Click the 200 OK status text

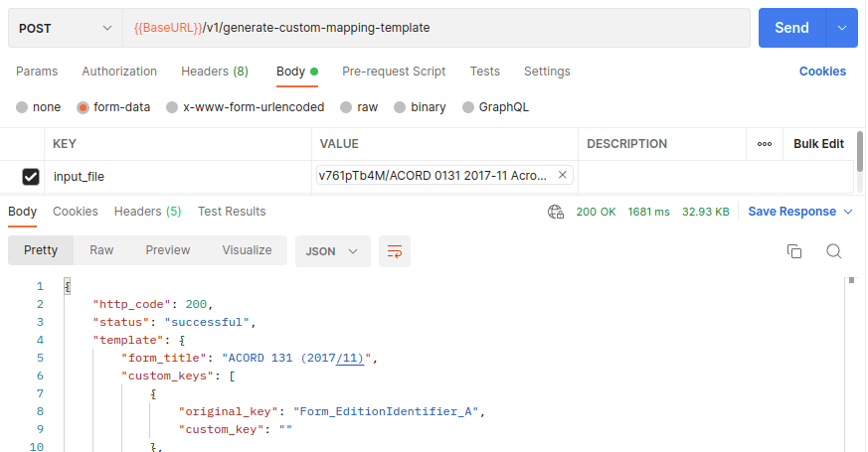[596, 212]
